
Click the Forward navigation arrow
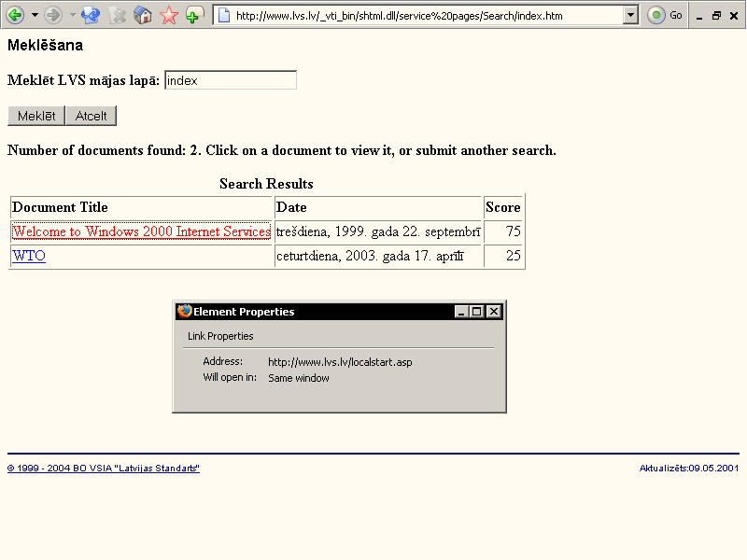pyautogui.click(x=53, y=15)
